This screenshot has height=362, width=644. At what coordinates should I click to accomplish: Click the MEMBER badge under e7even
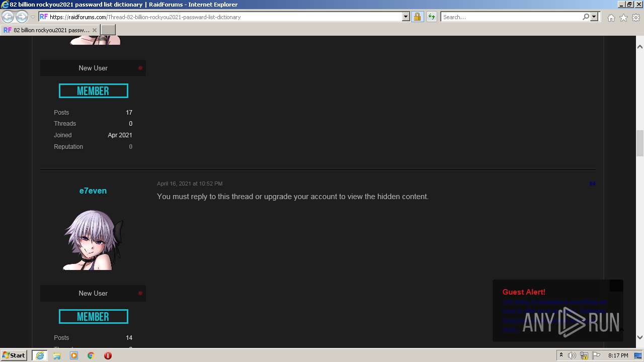93,317
